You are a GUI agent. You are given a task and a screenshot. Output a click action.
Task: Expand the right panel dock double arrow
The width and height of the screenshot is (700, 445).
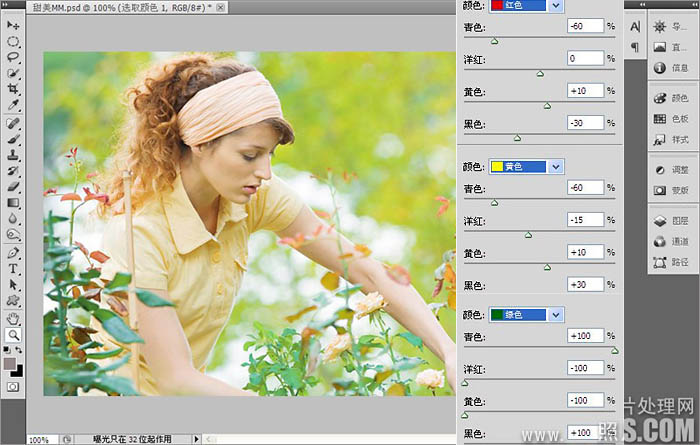[694, 4]
